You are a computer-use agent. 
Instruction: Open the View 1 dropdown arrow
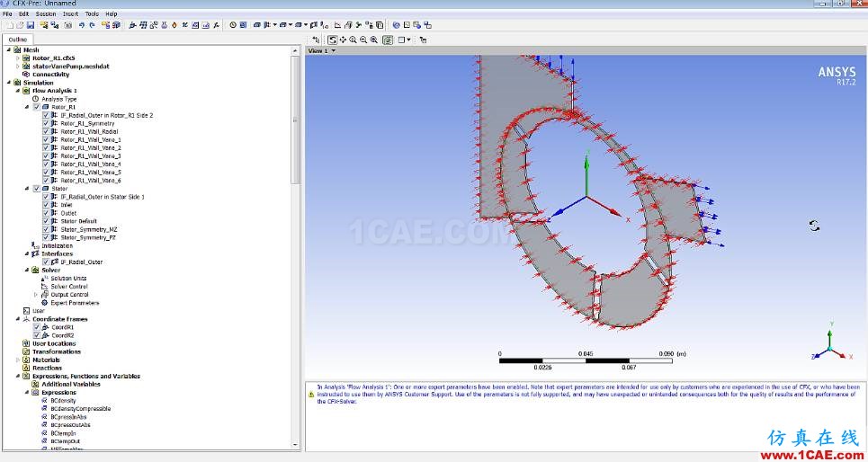[333, 51]
